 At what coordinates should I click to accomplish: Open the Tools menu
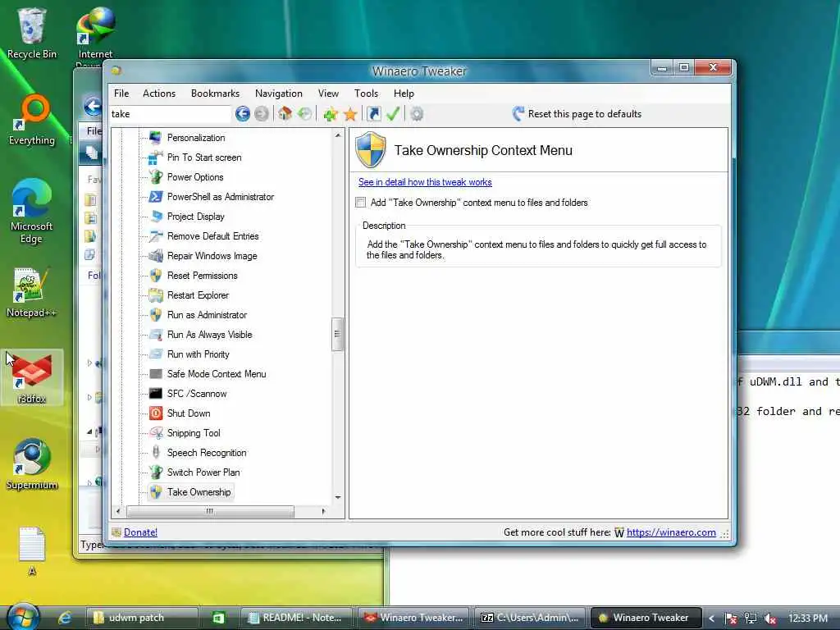[x=366, y=94]
